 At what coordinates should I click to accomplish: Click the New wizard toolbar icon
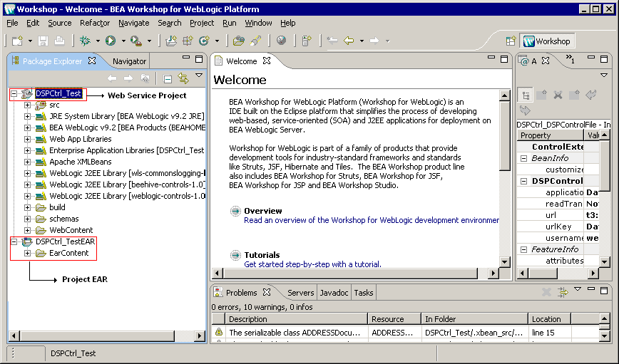[x=17, y=41]
